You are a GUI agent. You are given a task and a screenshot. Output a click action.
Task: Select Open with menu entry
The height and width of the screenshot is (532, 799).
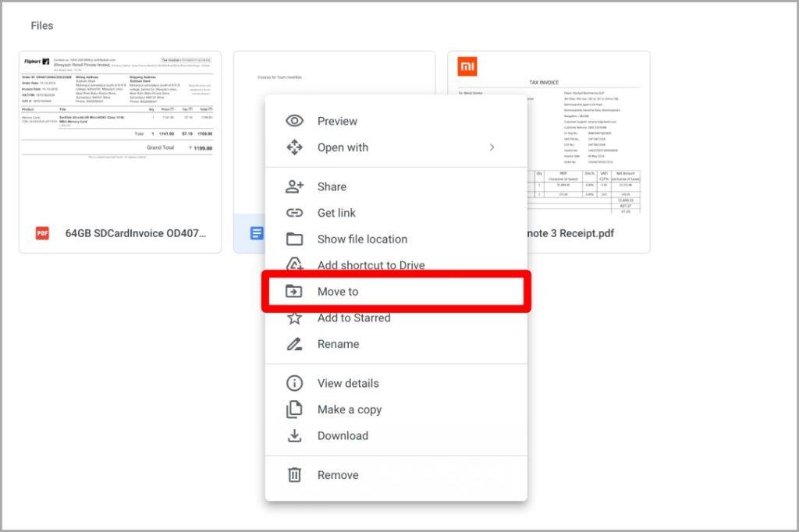(x=396, y=147)
